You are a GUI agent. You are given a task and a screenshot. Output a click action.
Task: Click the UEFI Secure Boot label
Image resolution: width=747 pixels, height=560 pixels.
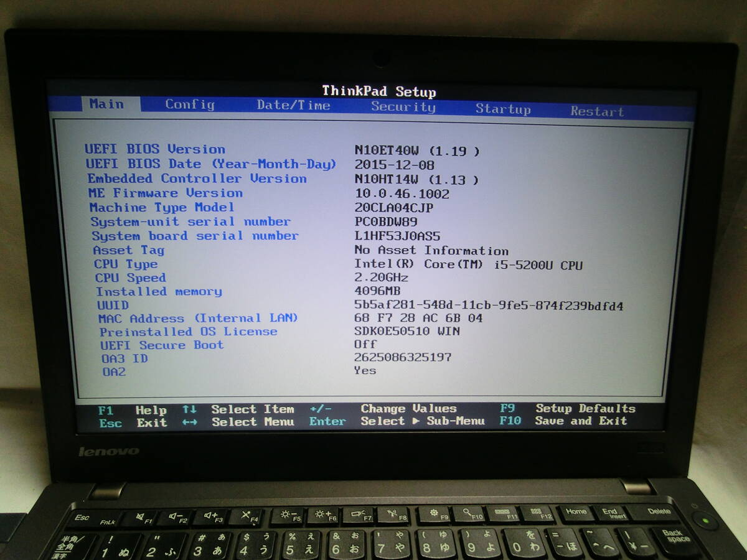click(x=162, y=345)
